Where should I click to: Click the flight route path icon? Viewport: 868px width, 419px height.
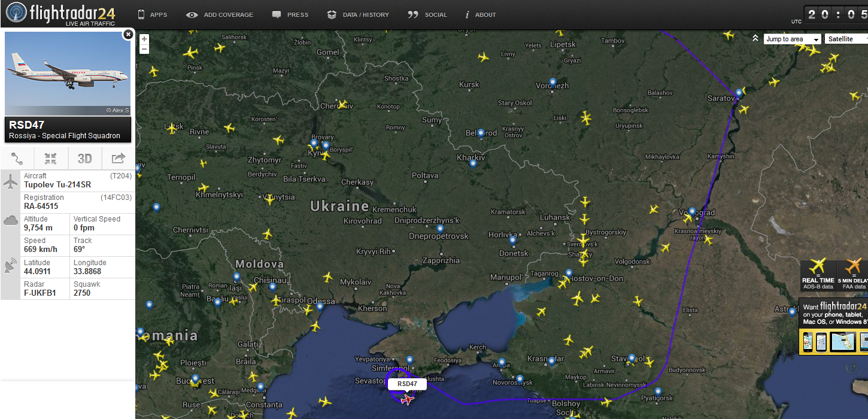point(17,159)
